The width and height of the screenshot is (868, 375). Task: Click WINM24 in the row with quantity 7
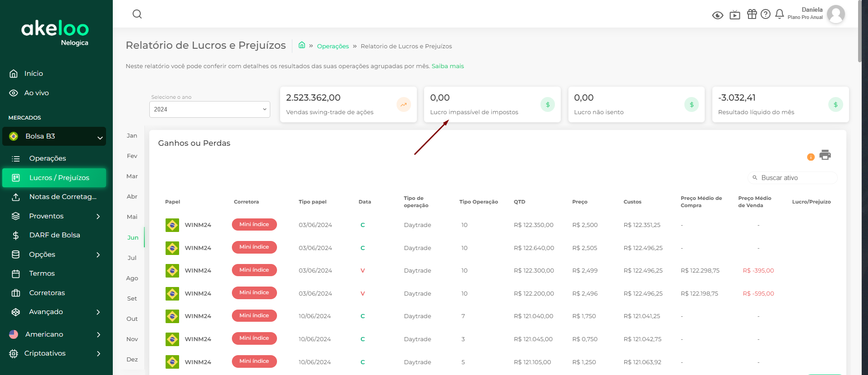(198, 316)
